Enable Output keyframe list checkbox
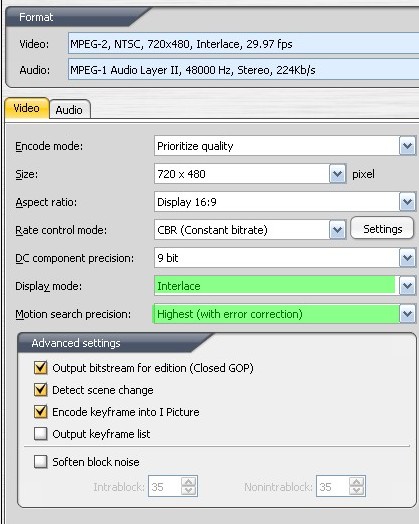 pos(40,434)
